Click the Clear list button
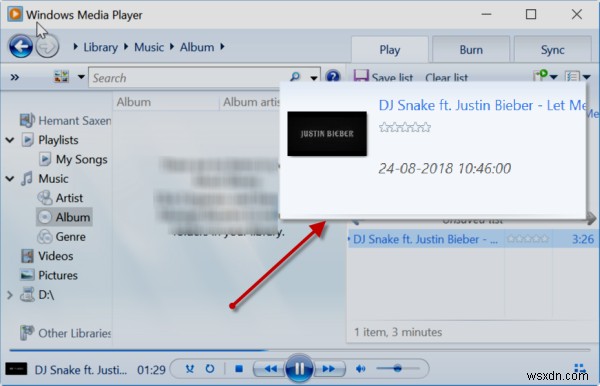Image resolution: width=600 pixels, height=386 pixels. [x=446, y=78]
